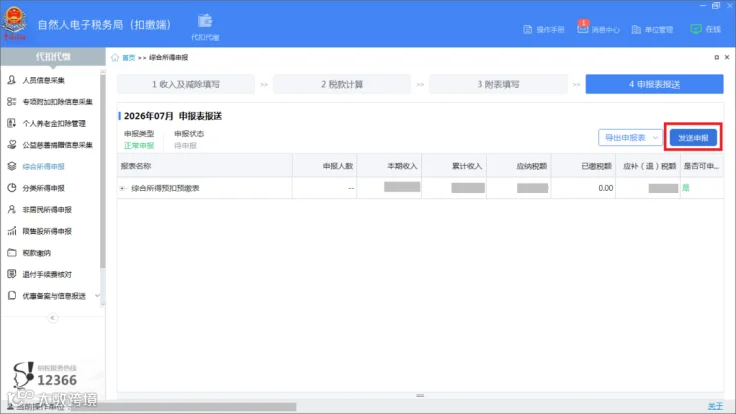Maximize the inner 综合所得申报 panel
This screenshot has width=736, height=414.
(717, 57)
